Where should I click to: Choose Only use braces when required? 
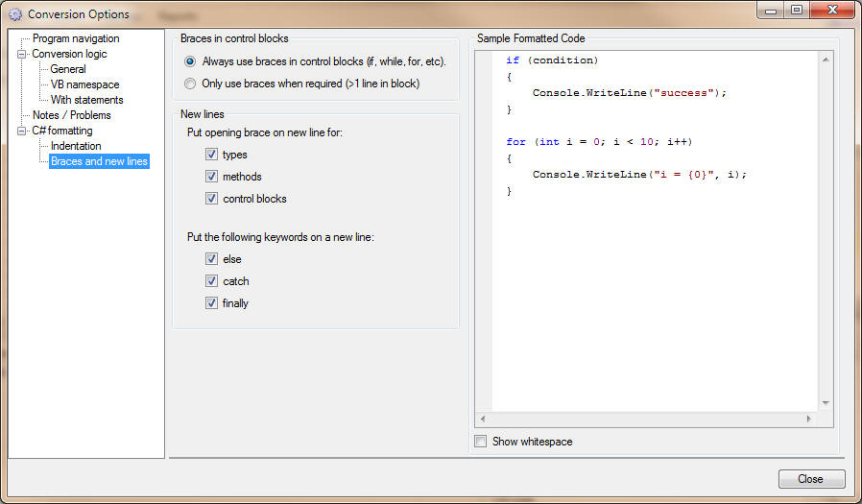pyautogui.click(x=190, y=84)
